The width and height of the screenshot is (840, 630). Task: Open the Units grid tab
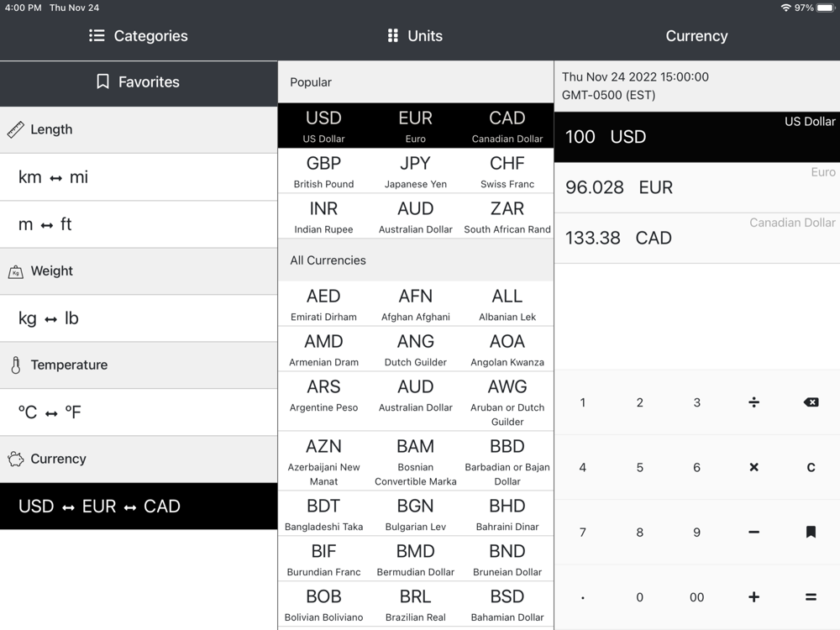click(x=415, y=36)
